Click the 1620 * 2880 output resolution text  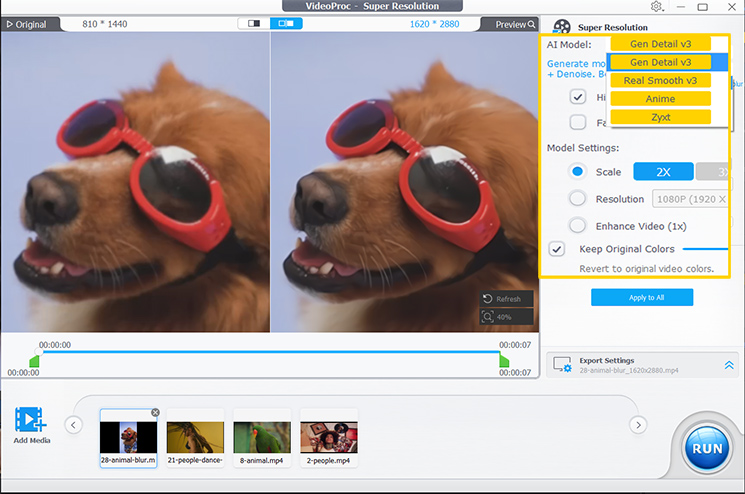(434, 24)
